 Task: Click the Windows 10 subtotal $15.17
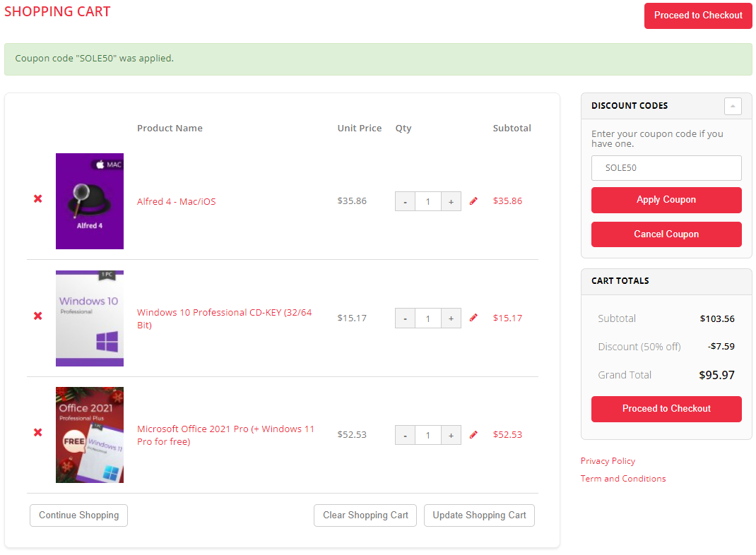point(507,318)
